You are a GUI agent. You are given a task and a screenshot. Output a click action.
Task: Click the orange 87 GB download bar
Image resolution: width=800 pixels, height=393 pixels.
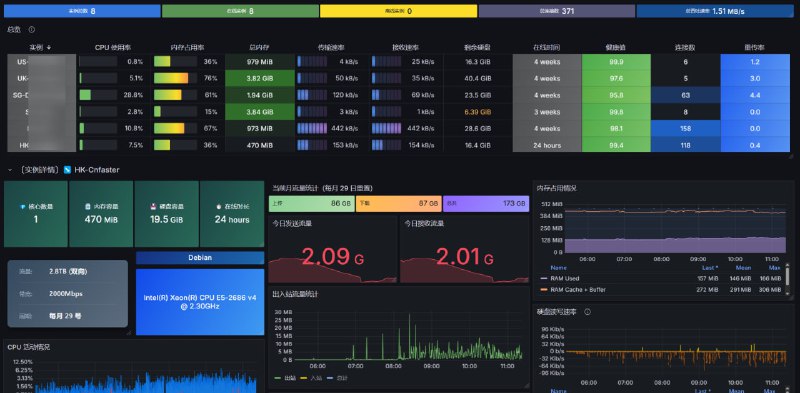tap(398, 203)
